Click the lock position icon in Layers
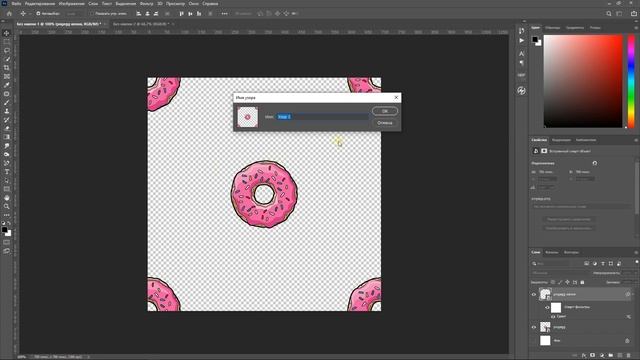Image resolution: width=640 pixels, height=360 pixels. tap(567, 282)
